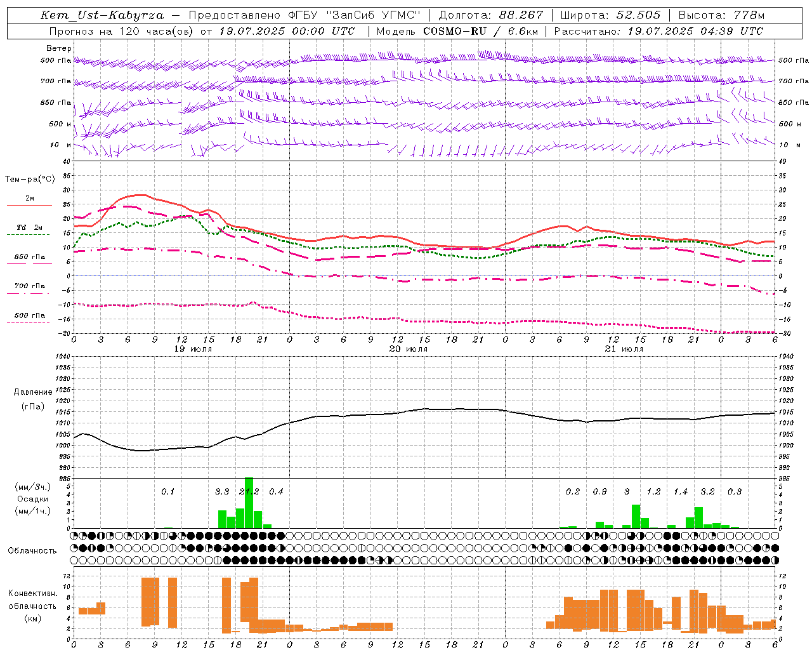
Task: Click the date label 20 июля
Action: pyautogui.click(x=409, y=349)
